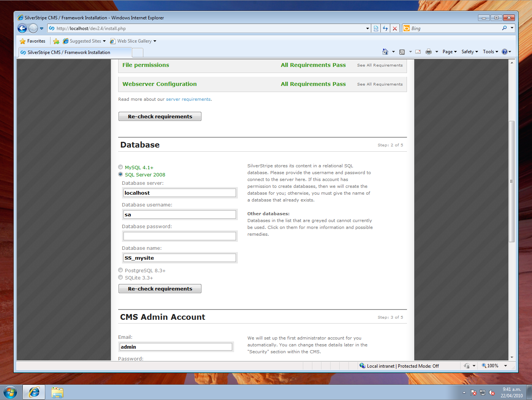
Task: Expand the Safety dropdown
Action: 469,51
